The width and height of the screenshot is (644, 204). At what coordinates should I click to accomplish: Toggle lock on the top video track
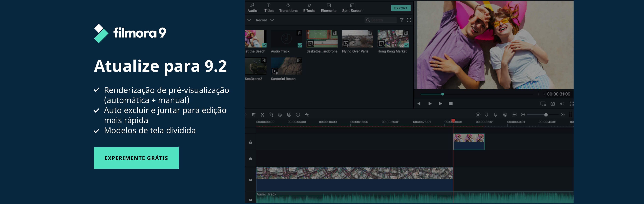pos(251,142)
